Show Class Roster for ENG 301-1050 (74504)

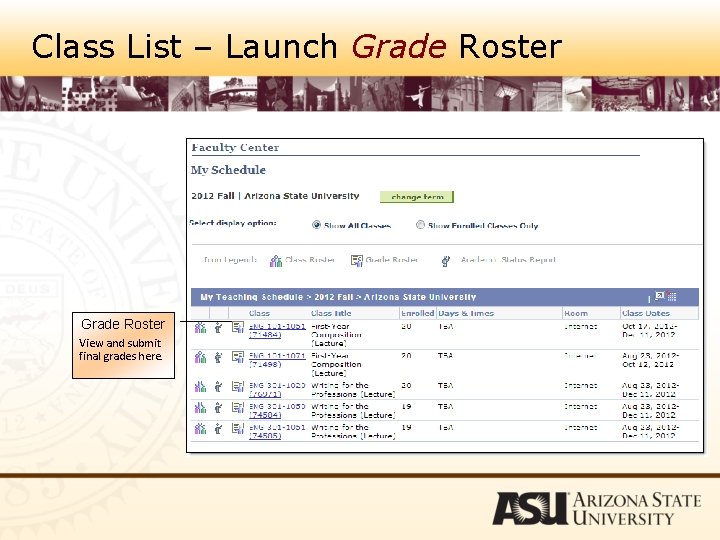tap(200, 408)
